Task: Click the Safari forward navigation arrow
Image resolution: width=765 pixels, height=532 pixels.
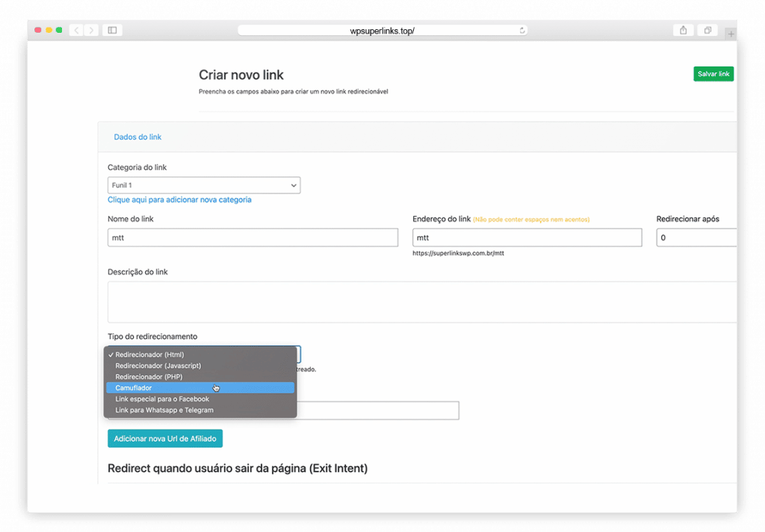Action: click(x=91, y=30)
